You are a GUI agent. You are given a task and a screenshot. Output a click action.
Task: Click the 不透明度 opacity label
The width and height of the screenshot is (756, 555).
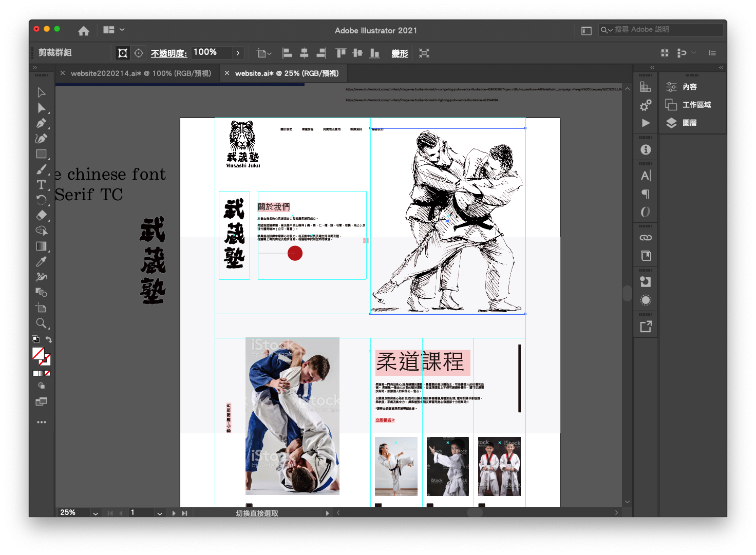pyautogui.click(x=169, y=53)
